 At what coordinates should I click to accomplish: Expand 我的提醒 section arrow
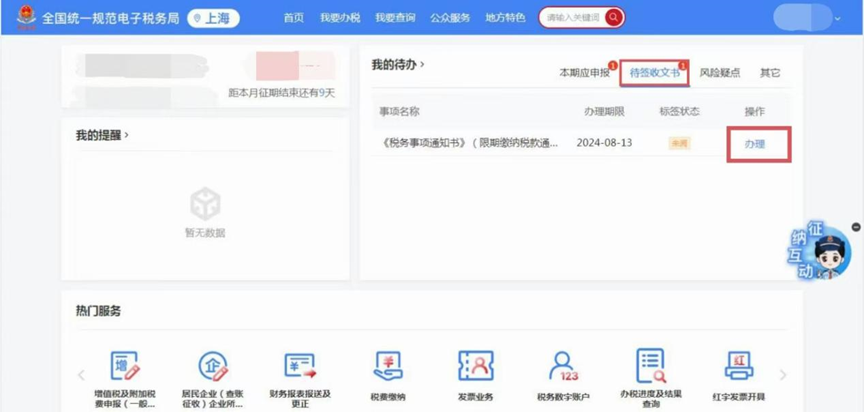coord(127,135)
